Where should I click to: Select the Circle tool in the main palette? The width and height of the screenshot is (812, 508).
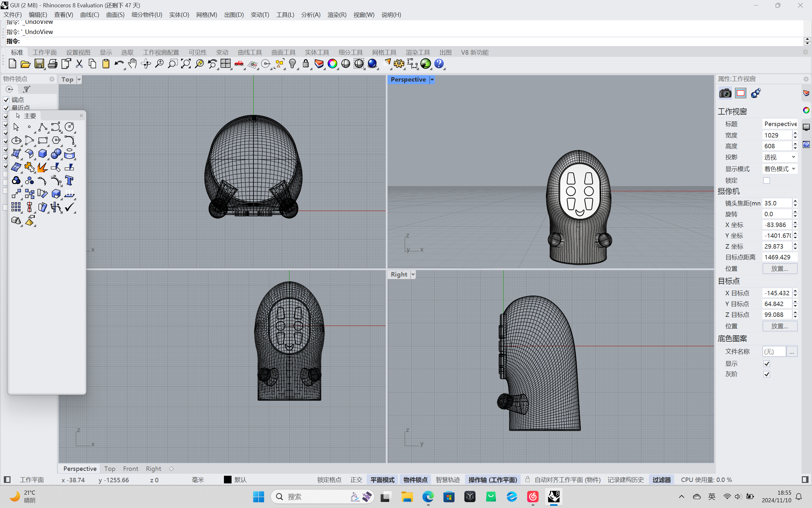coord(69,127)
